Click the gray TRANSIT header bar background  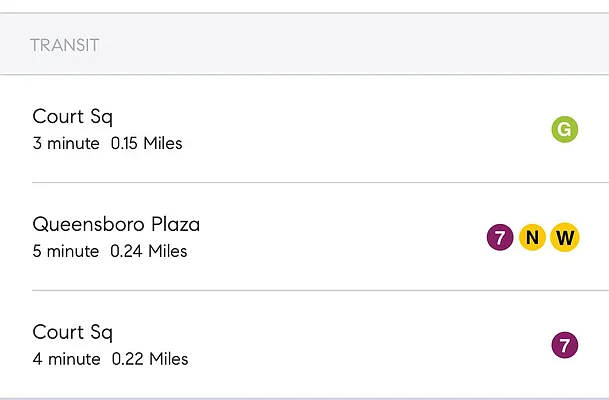tap(350, 45)
